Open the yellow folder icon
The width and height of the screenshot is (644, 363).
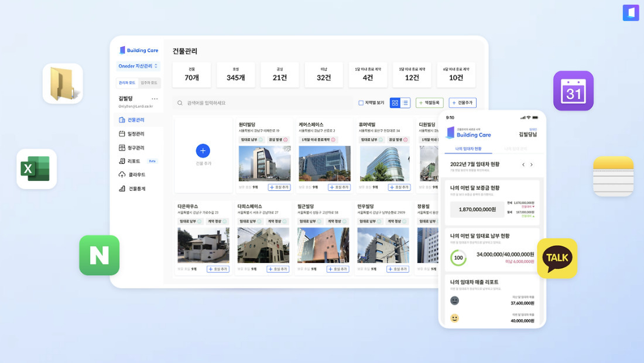tap(63, 84)
